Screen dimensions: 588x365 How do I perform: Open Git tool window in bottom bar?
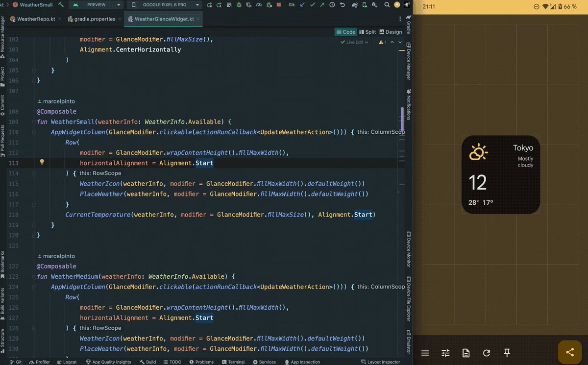click(x=15, y=362)
